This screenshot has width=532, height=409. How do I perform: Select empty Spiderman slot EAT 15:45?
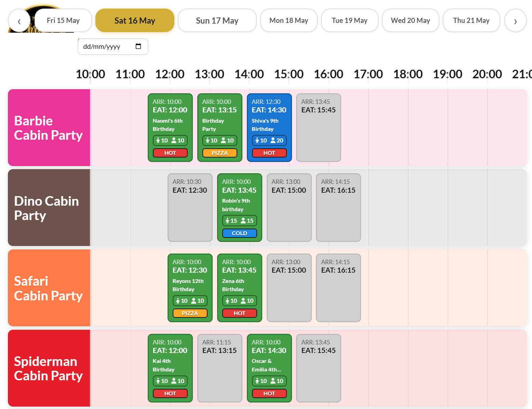[319, 368]
